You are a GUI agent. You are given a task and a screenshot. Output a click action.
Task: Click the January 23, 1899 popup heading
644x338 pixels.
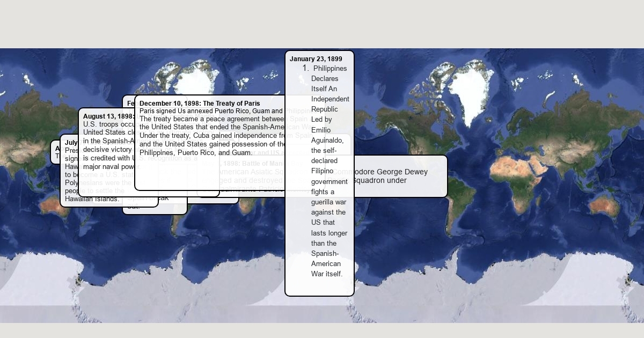[x=316, y=59]
